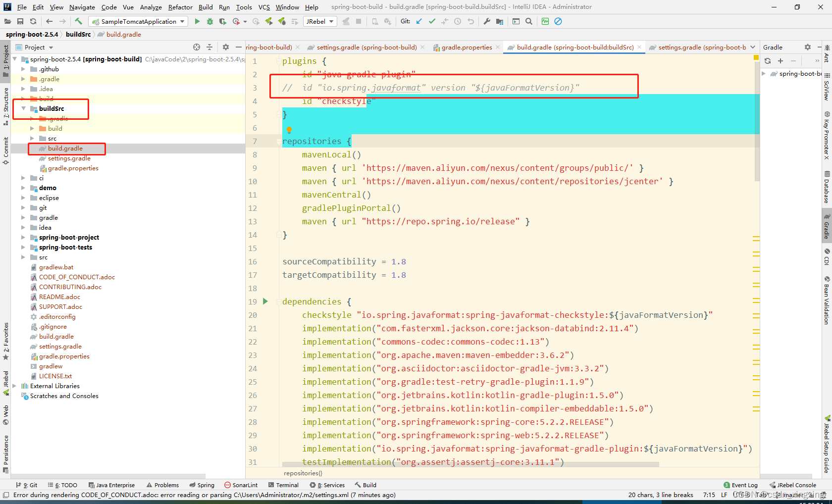The height and width of the screenshot is (504, 832).
Task: Open Project Structure icon in toolbar
Action: [x=500, y=21]
